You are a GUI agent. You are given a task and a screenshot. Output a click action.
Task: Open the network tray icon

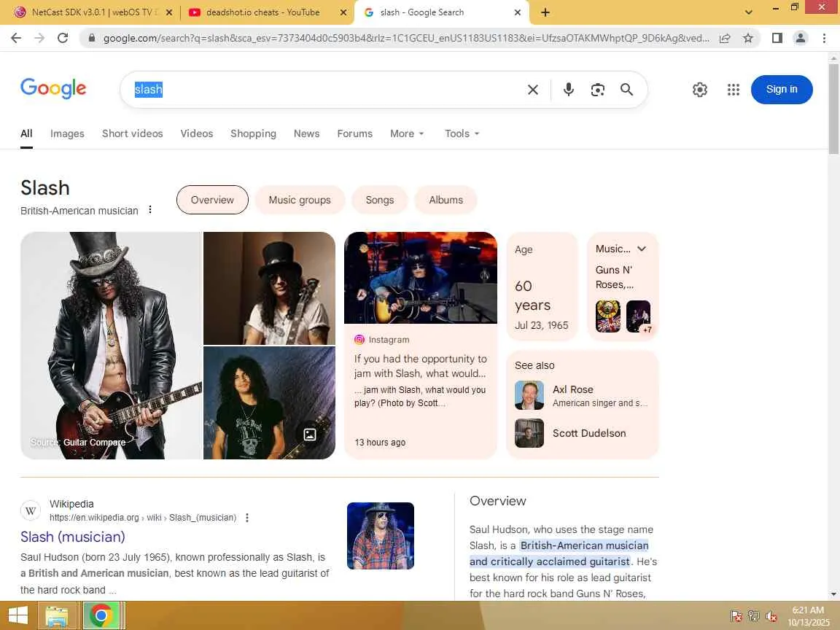(x=754, y=616)
